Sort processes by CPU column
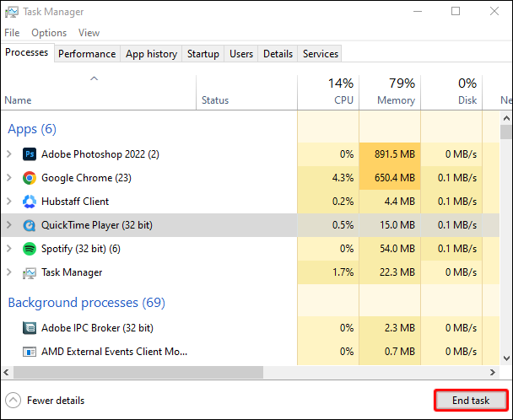Viewport: 513px width, 420px height. point(328,92)
